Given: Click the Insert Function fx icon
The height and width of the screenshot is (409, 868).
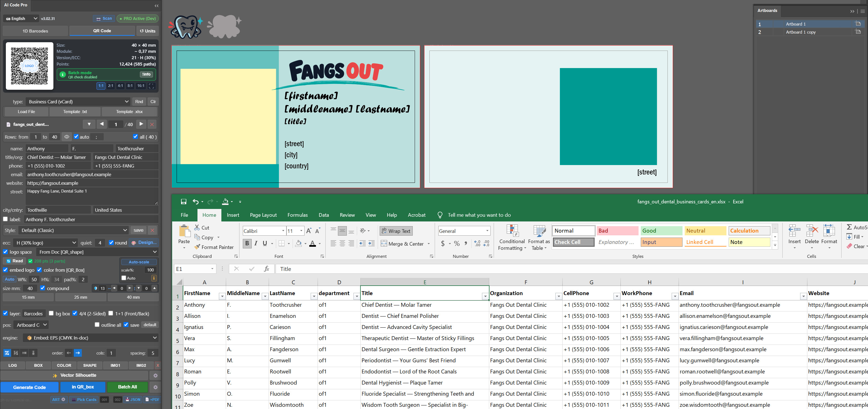Looking at the screenshot, I should coord(266,269).
